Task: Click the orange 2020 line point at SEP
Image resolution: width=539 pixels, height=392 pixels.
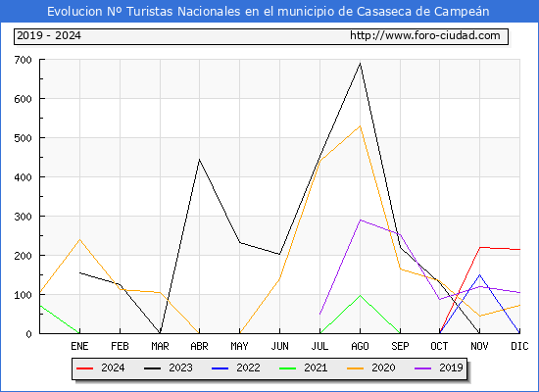Action: [x=400, y=269]
